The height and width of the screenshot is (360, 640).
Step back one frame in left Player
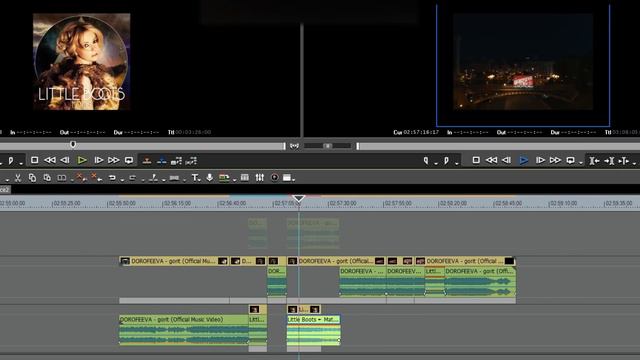click(65, 160)
